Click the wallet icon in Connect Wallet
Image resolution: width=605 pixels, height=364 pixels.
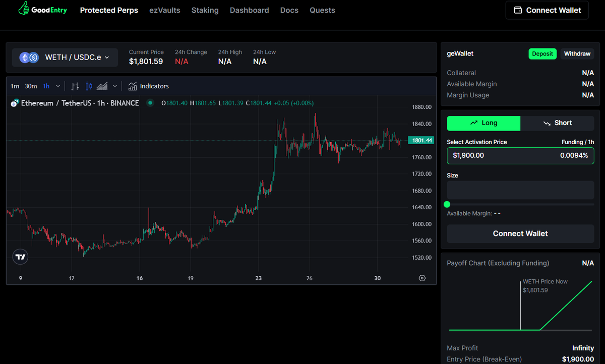tap(518, 10)
